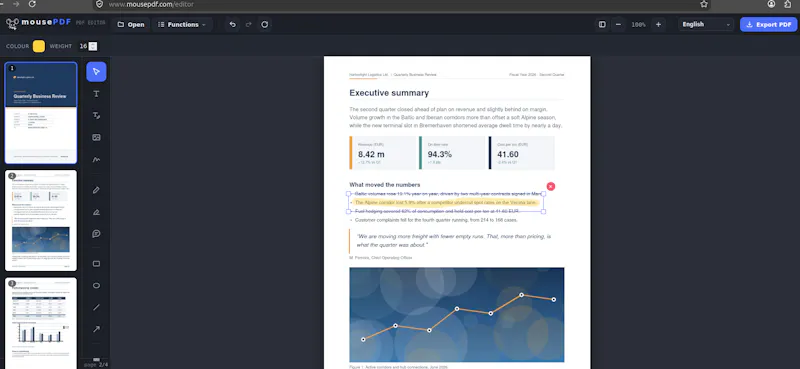Open browser extensions puzzle icon
Screen dimensions: 800x369
[788, 4]
